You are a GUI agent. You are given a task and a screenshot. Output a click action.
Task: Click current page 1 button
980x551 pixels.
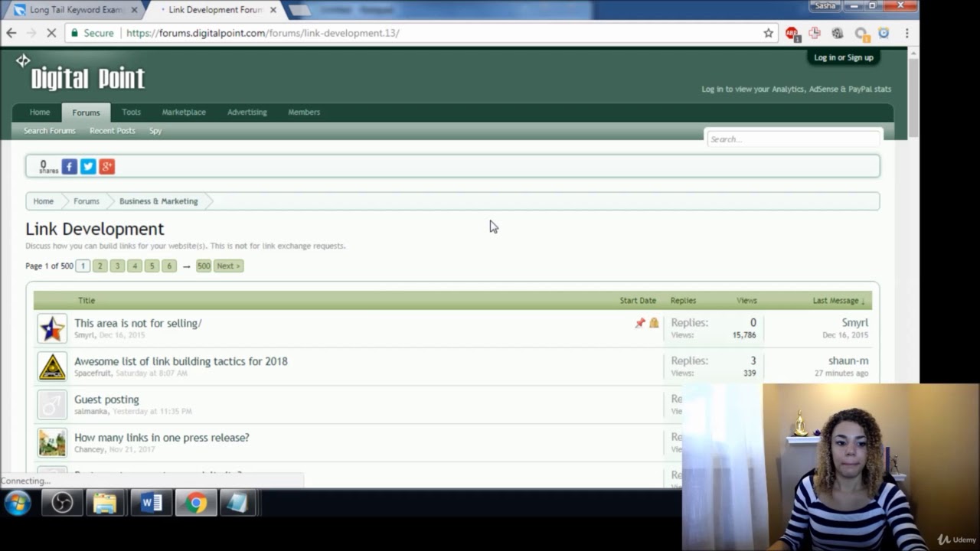point(83,266)
